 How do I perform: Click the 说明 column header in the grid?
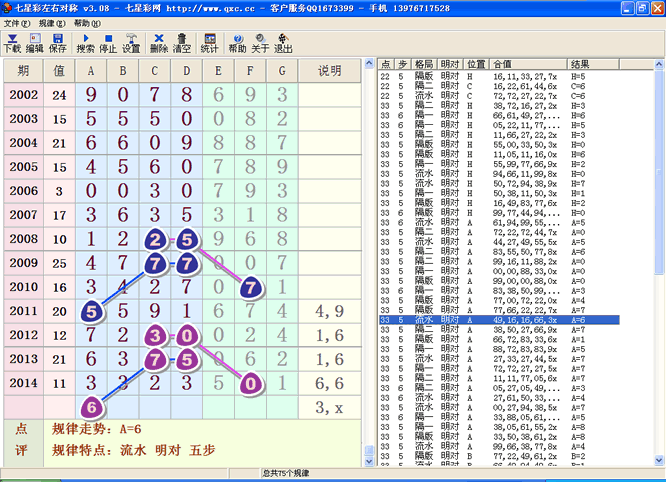330,70
